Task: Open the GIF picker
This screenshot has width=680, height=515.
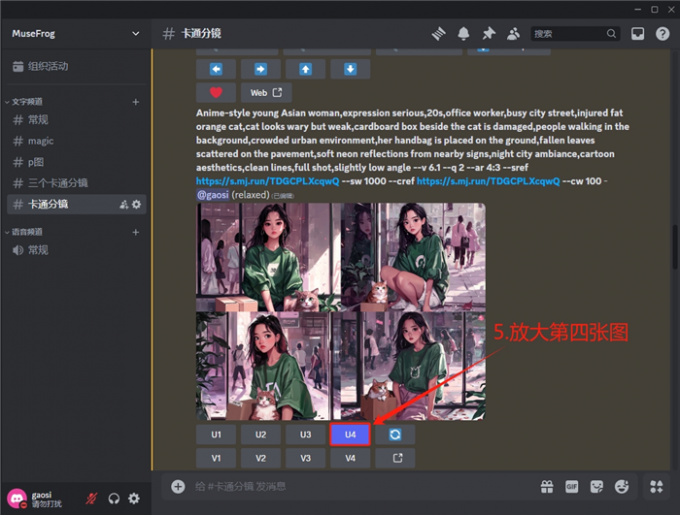Action: coord(572,486)
